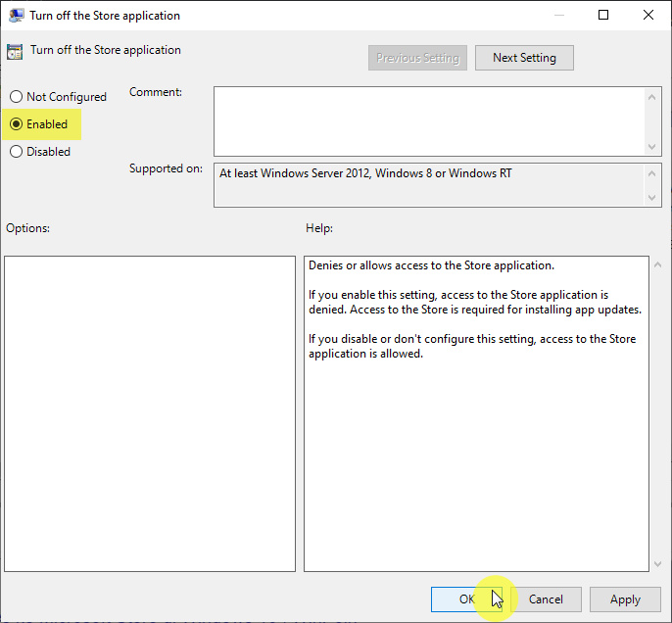
Task: Close the dialog with X button
Action: click(648, 15)
